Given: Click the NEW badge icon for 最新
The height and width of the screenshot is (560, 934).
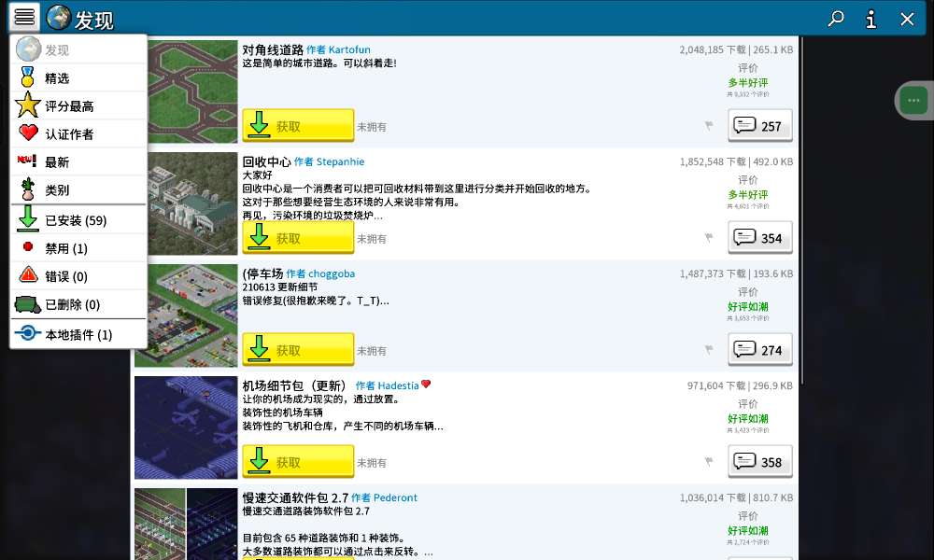Looking at the screenshot, I should click(x=26, y=160).
